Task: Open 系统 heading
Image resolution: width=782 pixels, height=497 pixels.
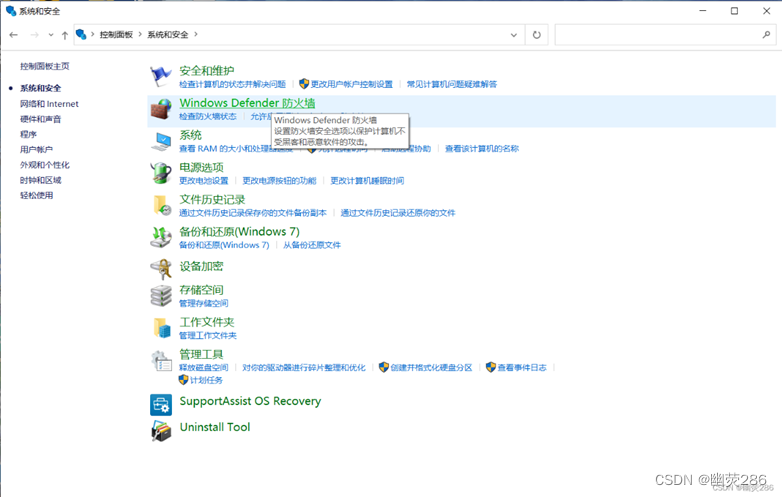Action: click(191, 135)
